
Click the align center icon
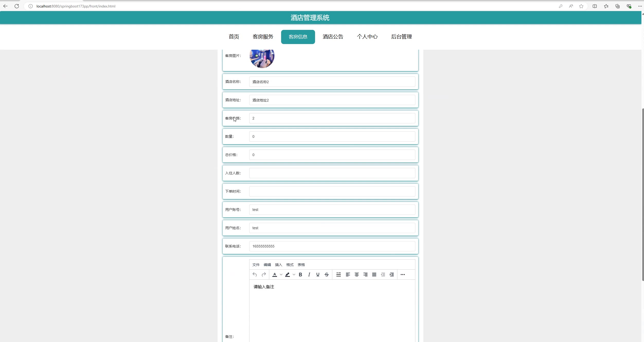pos(356,275)
